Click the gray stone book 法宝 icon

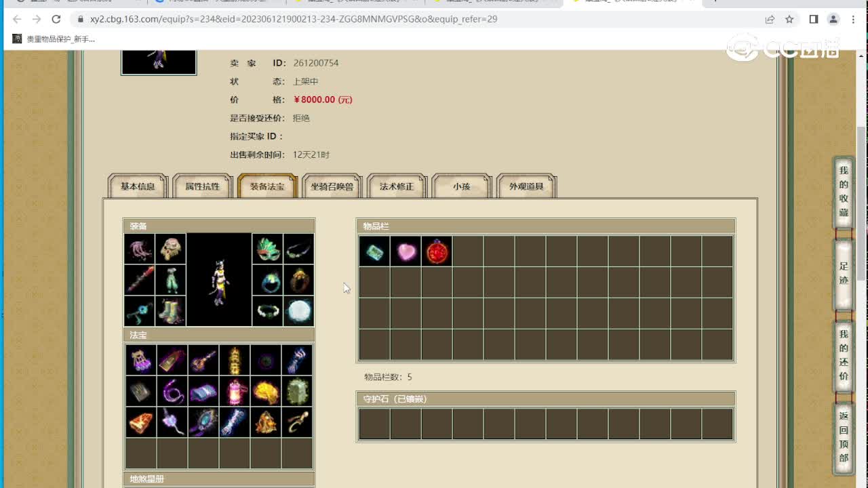click(x=141, y=391)
